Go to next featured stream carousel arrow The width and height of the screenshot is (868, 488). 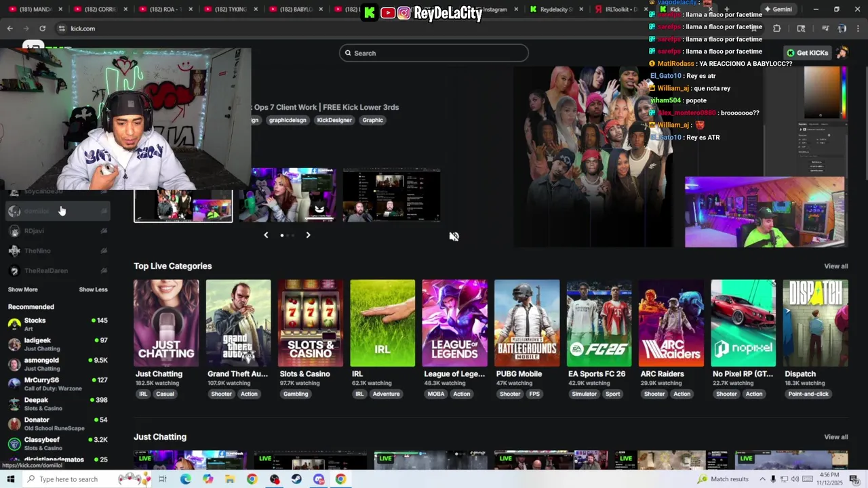[308, 235]
